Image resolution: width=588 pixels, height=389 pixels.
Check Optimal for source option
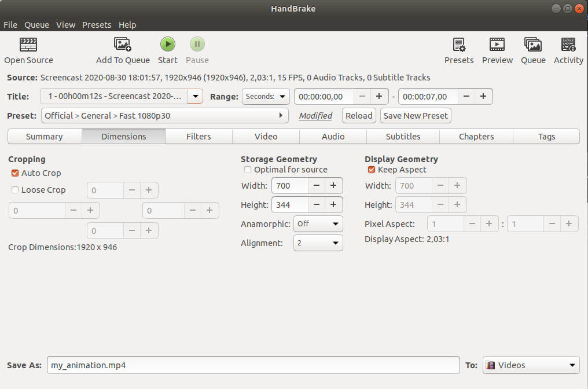248,170
